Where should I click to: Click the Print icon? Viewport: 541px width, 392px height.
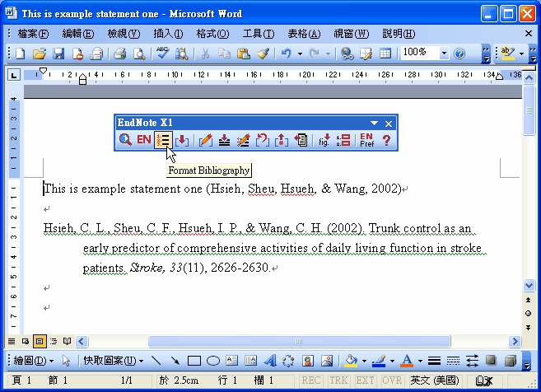click(x=119, y=54)
